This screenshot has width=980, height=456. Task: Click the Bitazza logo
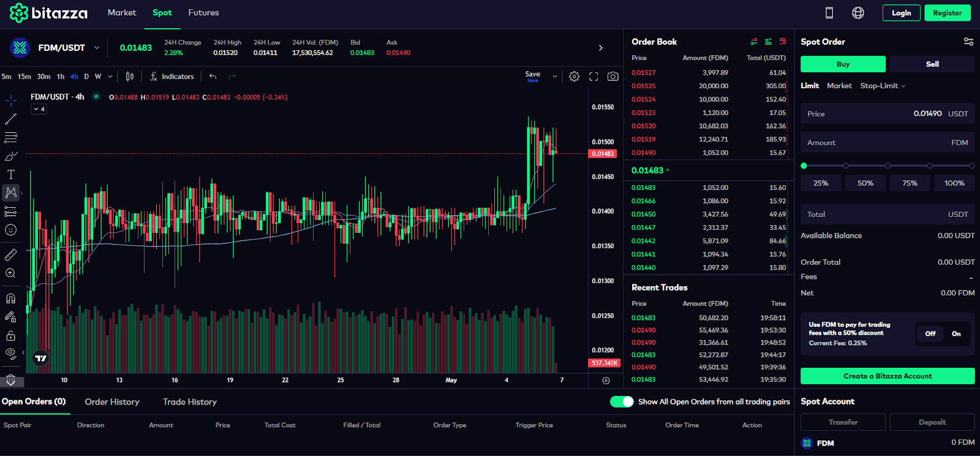[48, 13]
